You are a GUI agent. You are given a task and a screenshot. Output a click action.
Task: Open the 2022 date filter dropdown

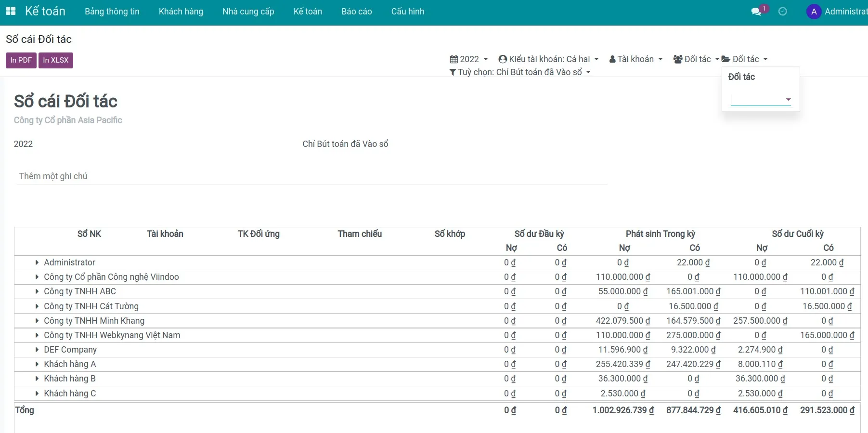click(469, 59)
